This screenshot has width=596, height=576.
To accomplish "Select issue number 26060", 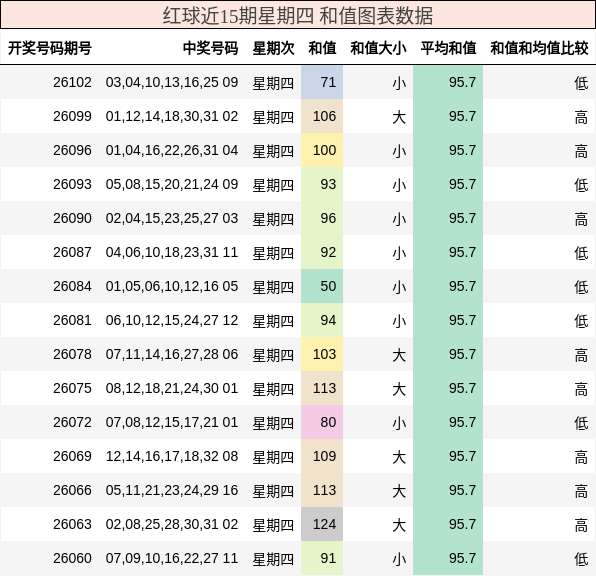I will click(x=72, y=559).
